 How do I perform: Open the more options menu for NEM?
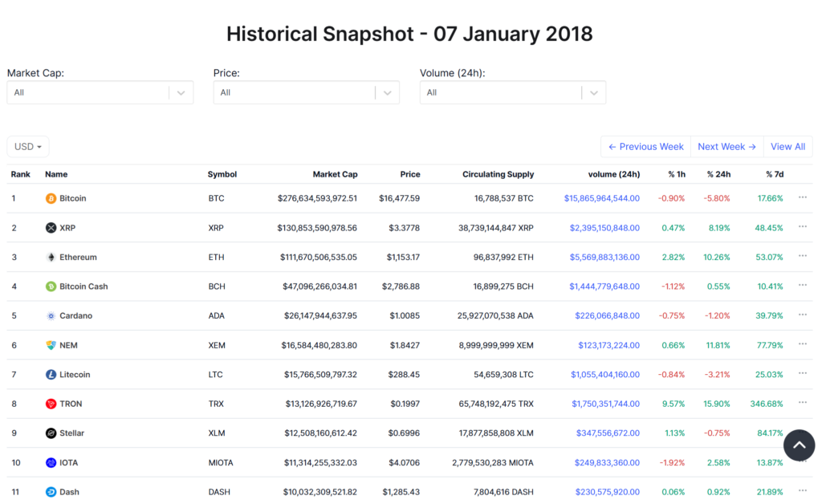[x=803, y=344]
